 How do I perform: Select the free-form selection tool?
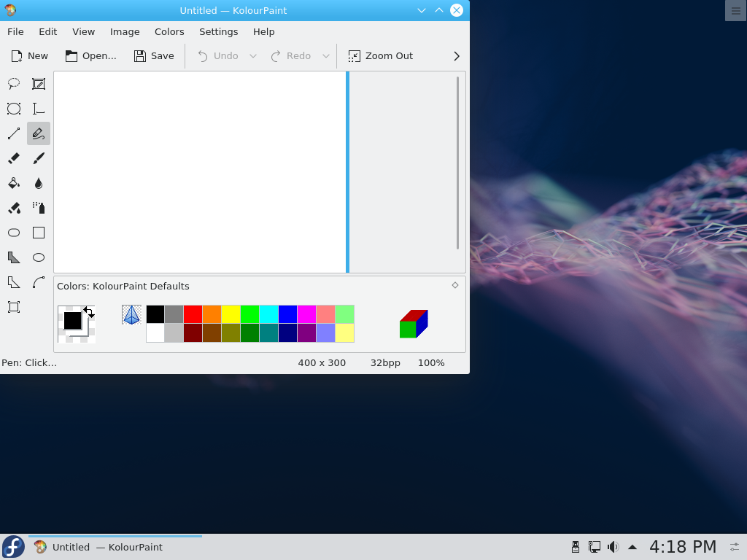[14, 84]
